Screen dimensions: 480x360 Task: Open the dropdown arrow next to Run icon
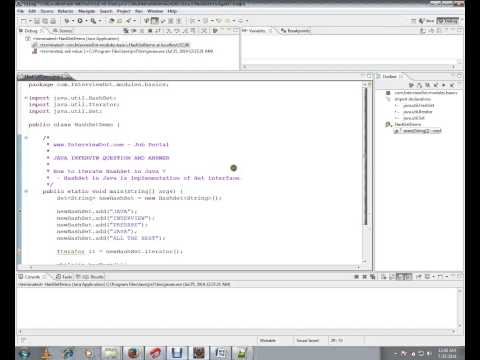click(86, 21)
